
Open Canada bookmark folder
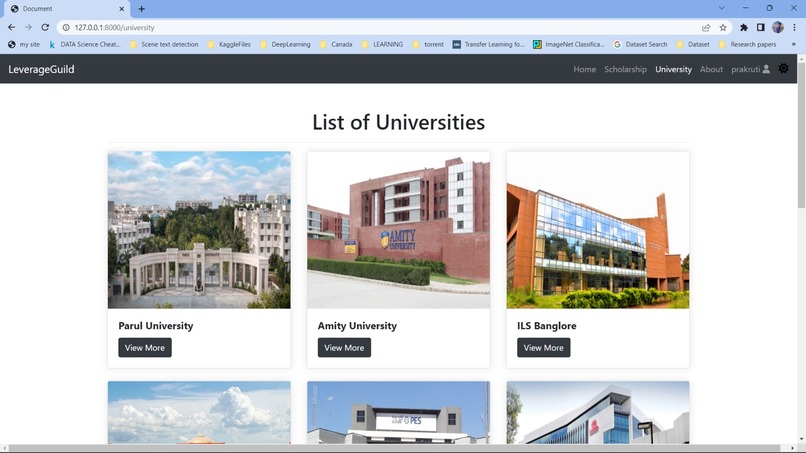[336, 44]
